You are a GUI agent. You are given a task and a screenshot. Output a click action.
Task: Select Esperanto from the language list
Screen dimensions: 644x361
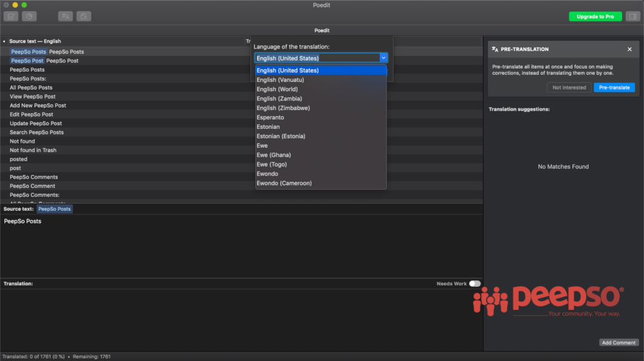(x=270, y=118)
